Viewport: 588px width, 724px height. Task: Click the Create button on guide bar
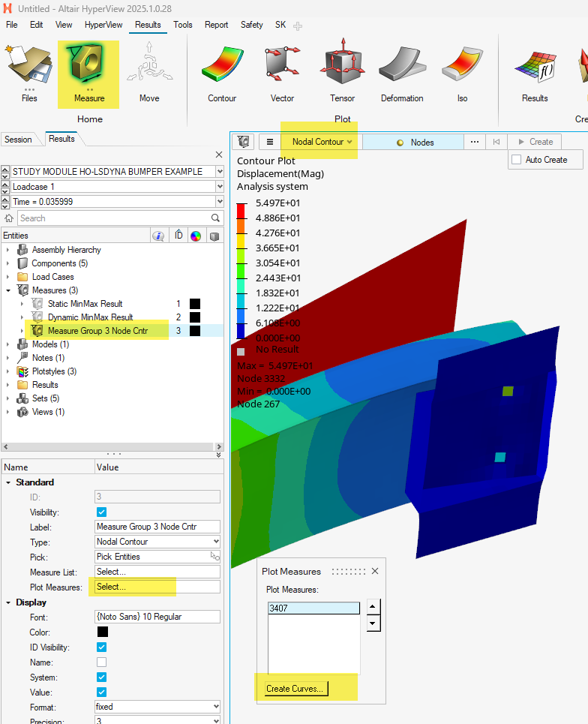pos(535,142)
